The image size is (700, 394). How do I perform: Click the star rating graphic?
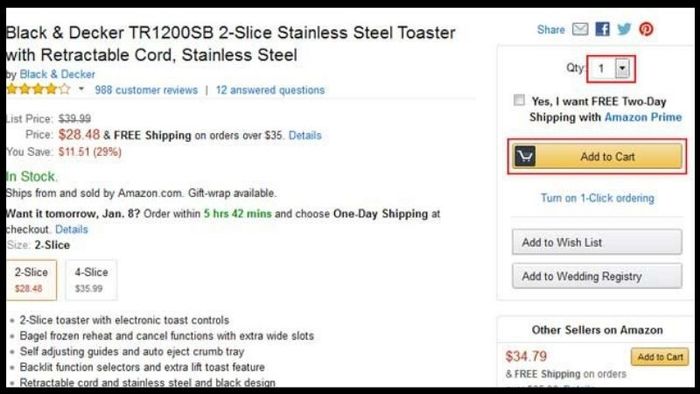click(38, 89)
